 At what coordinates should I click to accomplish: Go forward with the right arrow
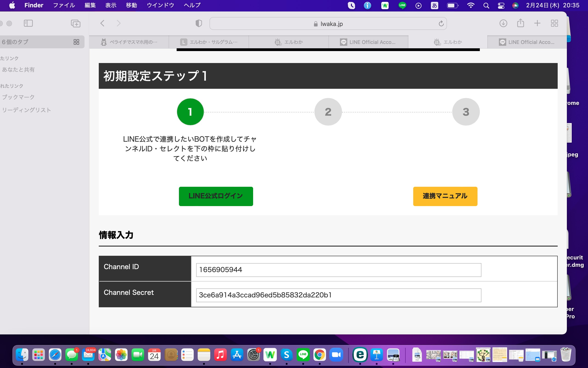tap(119, 23)
